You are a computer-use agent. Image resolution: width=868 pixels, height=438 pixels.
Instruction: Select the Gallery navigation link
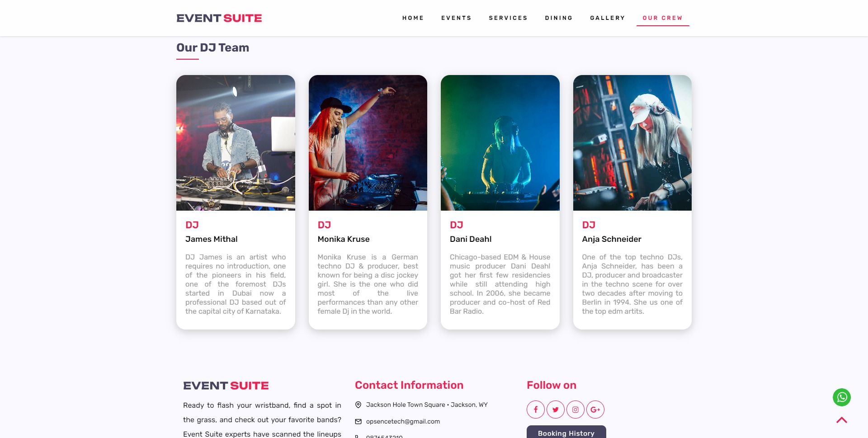608,18
